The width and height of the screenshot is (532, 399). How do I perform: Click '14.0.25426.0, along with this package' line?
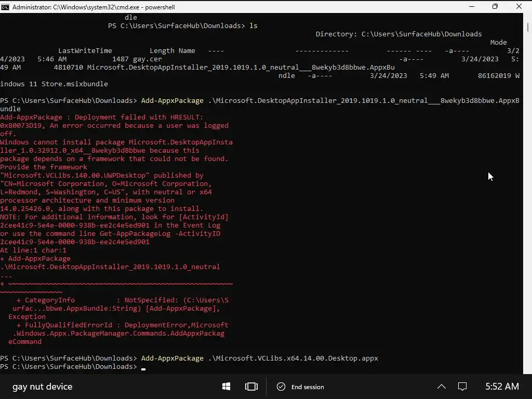[x=101, y=209]
